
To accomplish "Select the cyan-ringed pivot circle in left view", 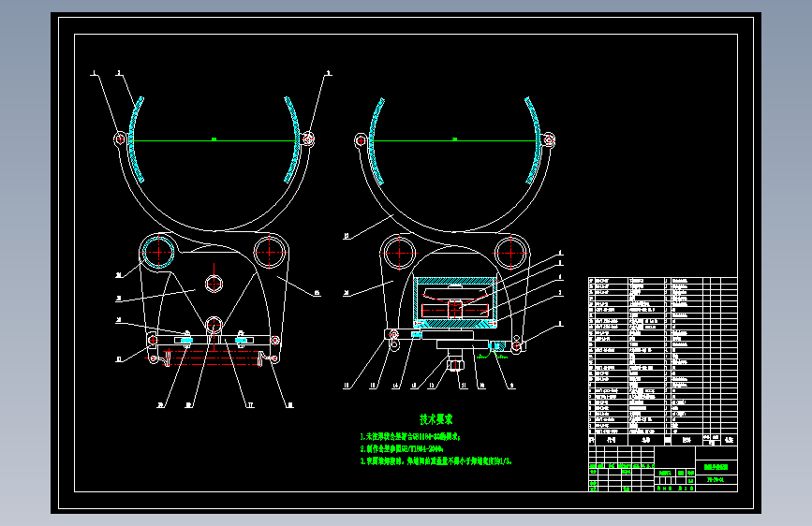I will coord(158,252).
